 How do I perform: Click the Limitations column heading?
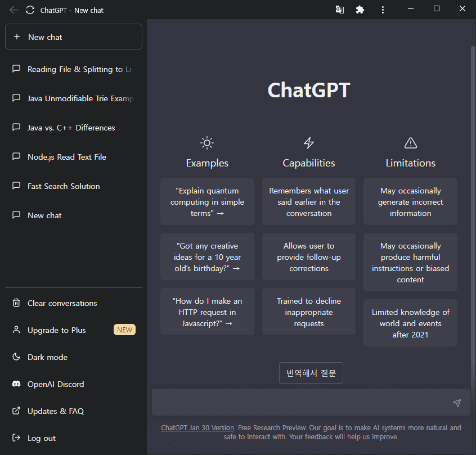(410, 163)
